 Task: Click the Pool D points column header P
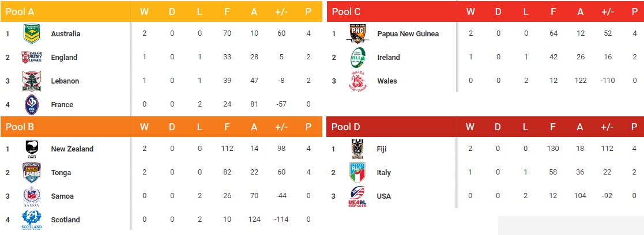click(634, 127)
